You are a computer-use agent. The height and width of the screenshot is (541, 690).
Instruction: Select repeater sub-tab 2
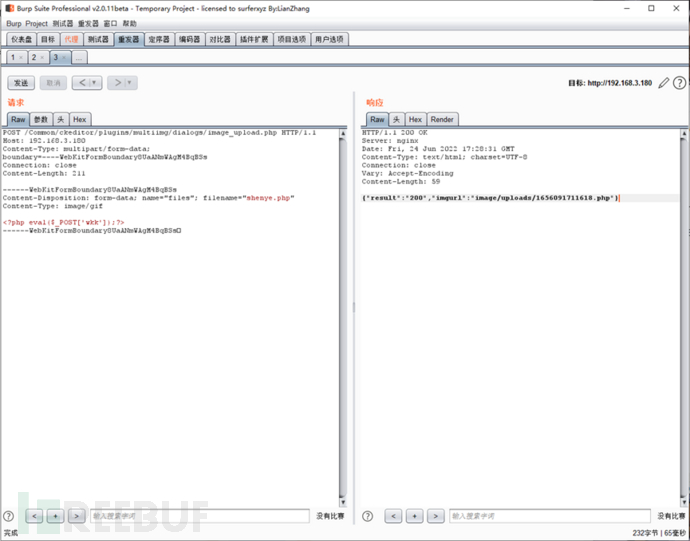coord(34,57)
